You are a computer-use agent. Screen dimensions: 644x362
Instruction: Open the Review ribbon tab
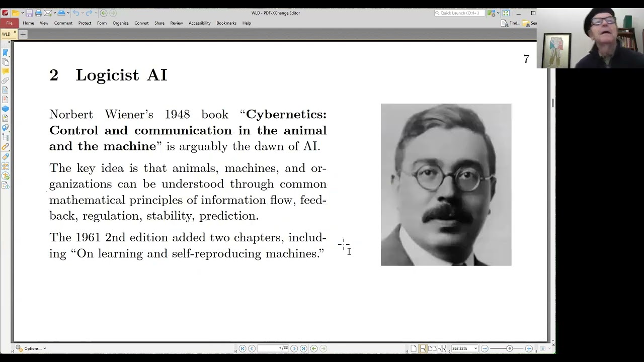tap(177, 23)
